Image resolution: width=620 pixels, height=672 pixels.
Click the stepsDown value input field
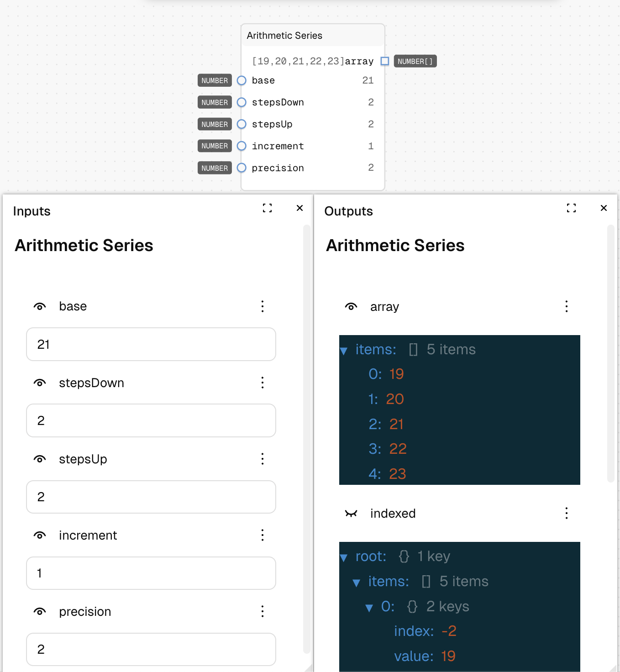coord(151,420)
